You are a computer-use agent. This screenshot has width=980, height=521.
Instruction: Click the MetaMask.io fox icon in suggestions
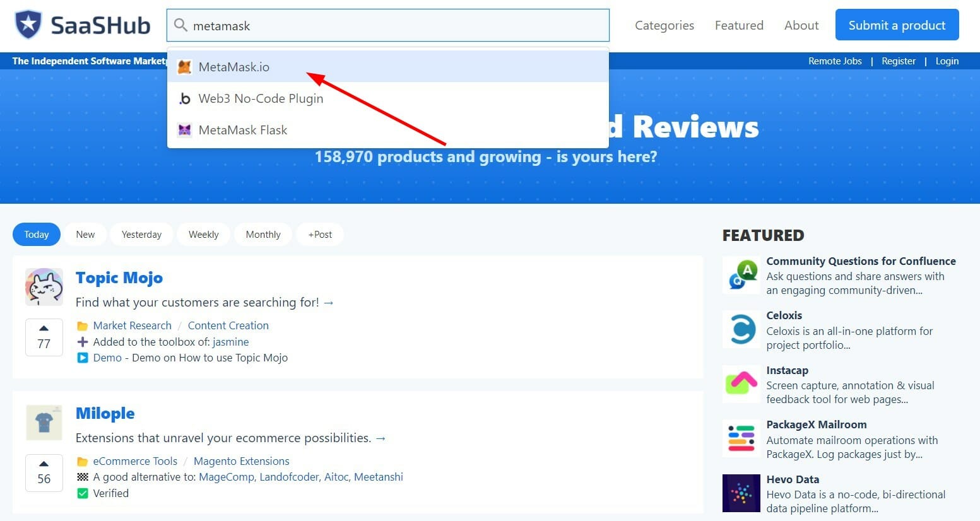click(x=184, y=67)
